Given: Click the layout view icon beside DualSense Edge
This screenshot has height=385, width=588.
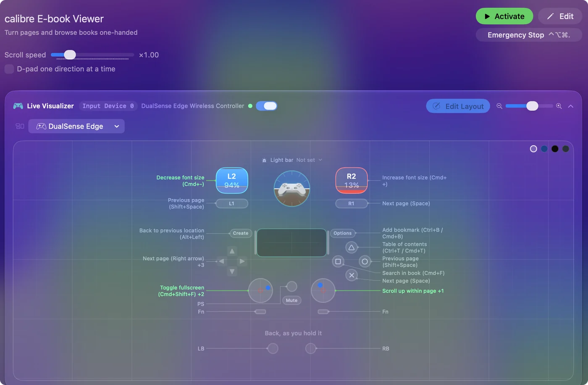Looking at the screenshot, I should [20, 126].
